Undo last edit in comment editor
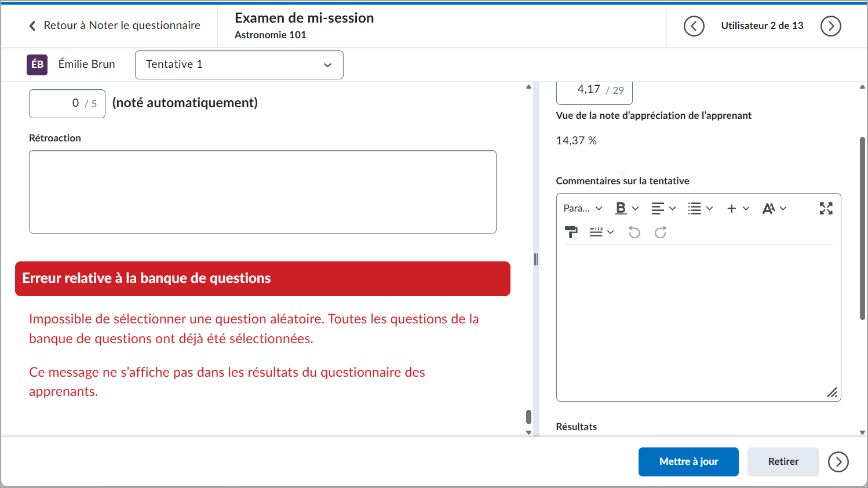Image resolution: width=868 pixels, height=488 pixels. pyautogui.click(x=634, y=232)
